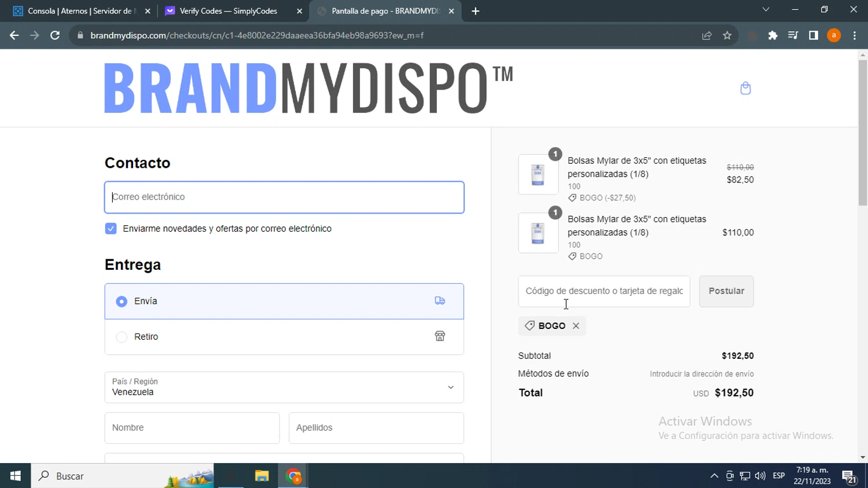Click the Windows taskbar Buscar search box
Viewport: 868px width, 488px height.
click(x=122, y=476)
